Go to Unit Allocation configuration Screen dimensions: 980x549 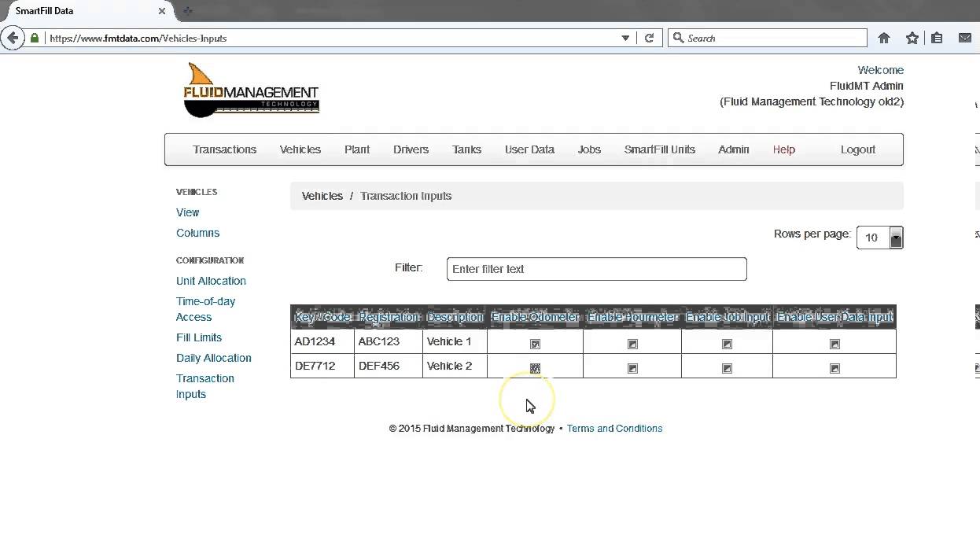(212, 281)
